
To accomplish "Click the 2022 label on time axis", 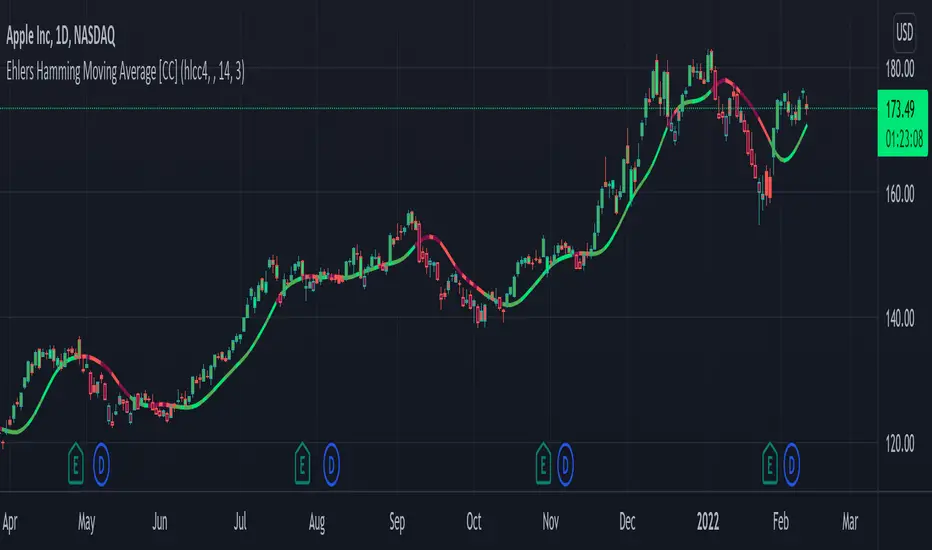I will (x=707, y=521).
